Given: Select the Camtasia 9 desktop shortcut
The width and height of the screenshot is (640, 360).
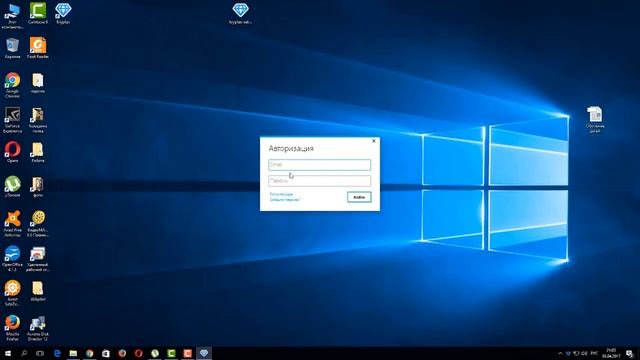Looking at the screenshot, I should tap(38, 14).
